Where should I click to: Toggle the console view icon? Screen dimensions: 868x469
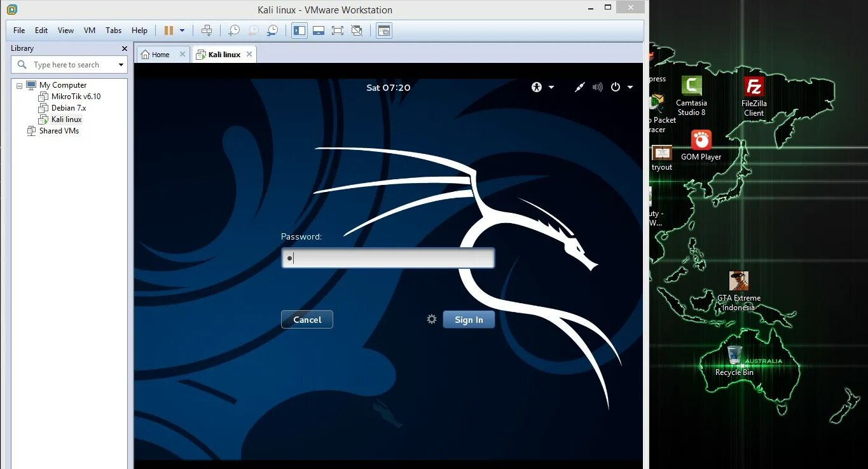tap(383, 30)
